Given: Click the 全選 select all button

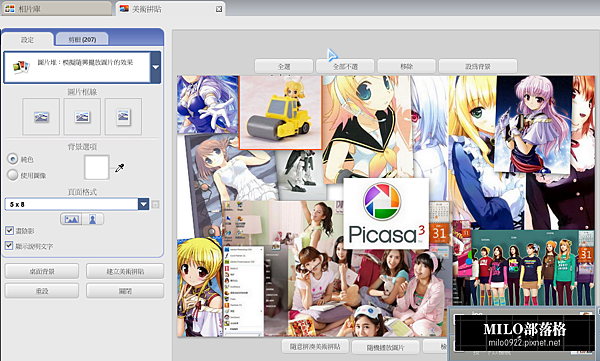Looking at the screenshot, I should (x=284, y=66).
